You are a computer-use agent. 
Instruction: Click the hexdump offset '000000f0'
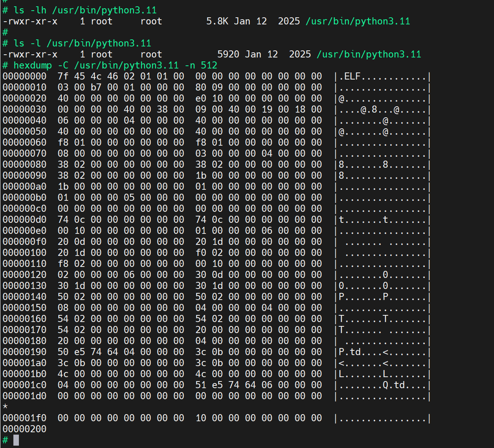[24, 242]
